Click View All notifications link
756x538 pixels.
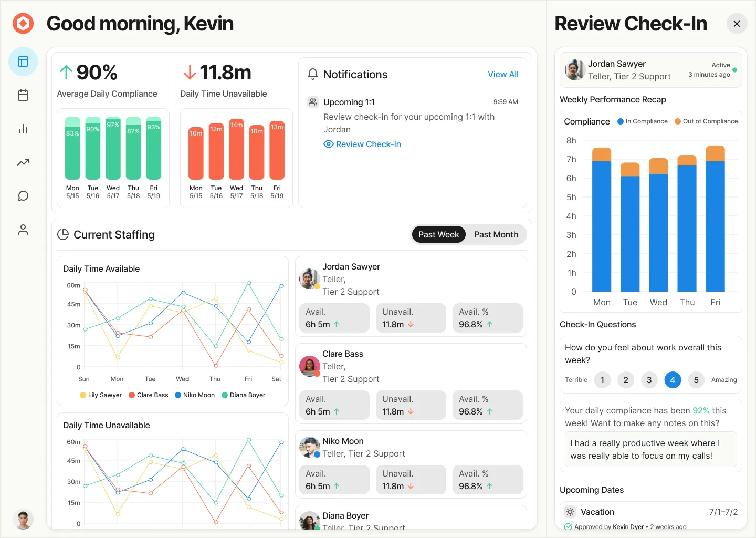click(x=502, y=74)
